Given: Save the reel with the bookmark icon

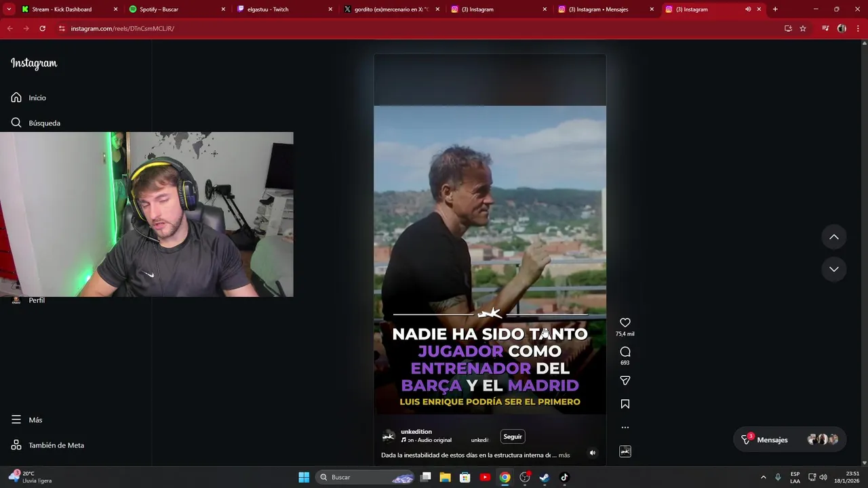Looking at the screenshot, I should pyautogui.click(x=625, y=404).
